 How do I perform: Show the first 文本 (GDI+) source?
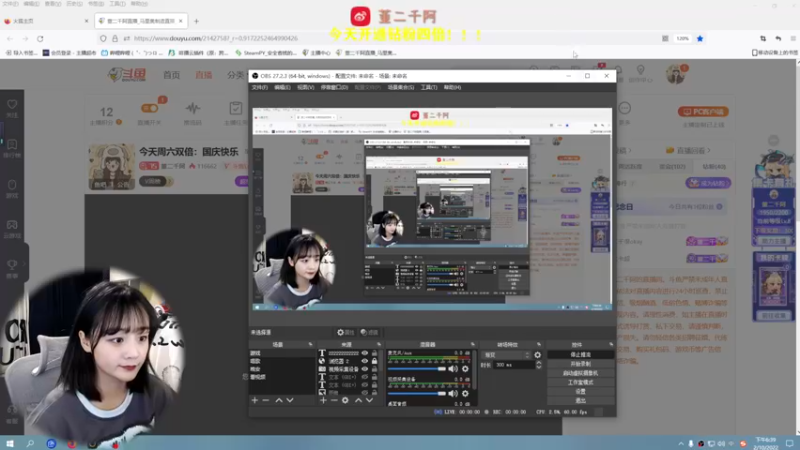coord(365,377)
